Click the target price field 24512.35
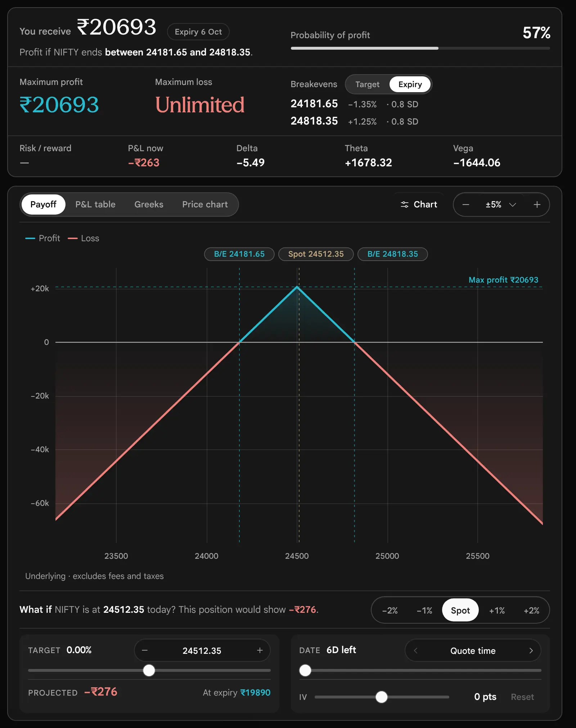This screenshot has height=728, width=576. (x=202, y=650)
